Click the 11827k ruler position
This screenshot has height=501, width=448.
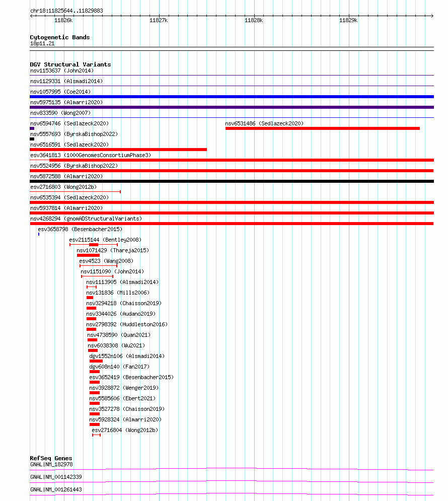coord(159,20)
